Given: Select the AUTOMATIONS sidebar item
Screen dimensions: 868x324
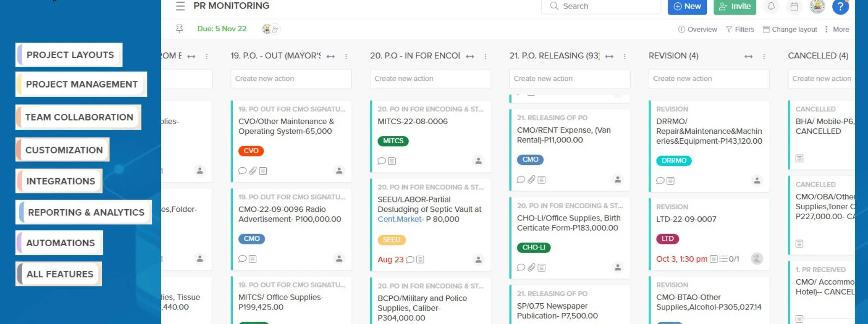Looking at the screenshot, I should coord(60,243).
